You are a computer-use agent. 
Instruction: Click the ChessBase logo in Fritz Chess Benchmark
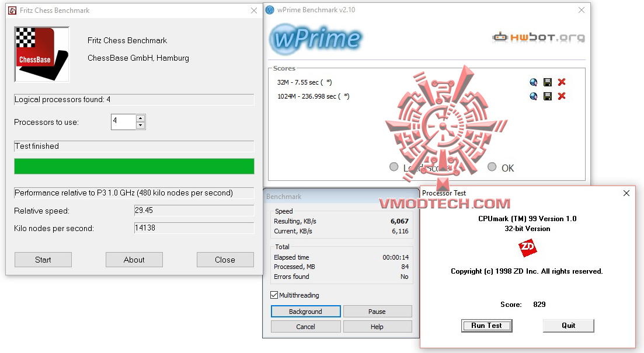click(42, 54)
